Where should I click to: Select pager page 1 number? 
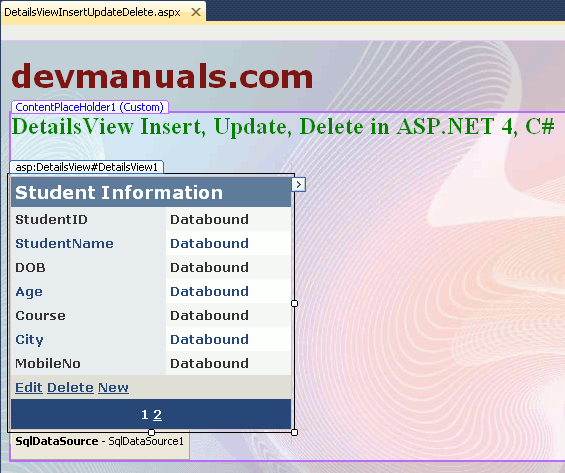click(145, 415)
